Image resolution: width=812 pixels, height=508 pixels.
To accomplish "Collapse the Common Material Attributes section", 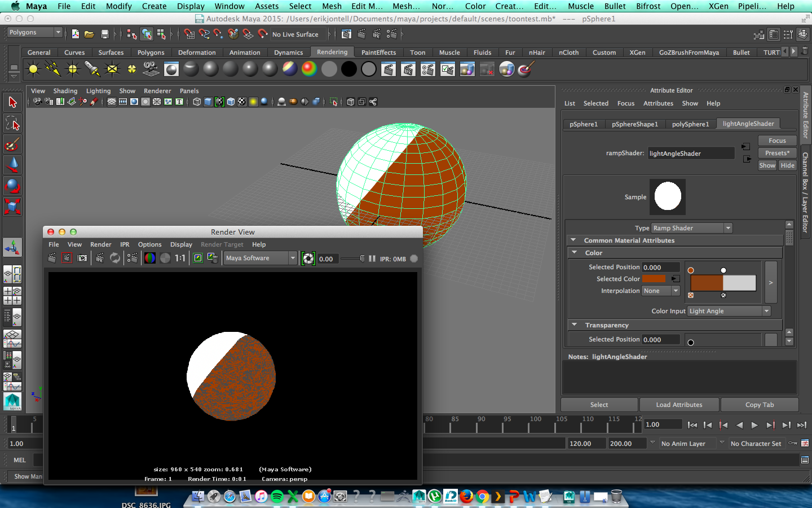I will 573,240.
